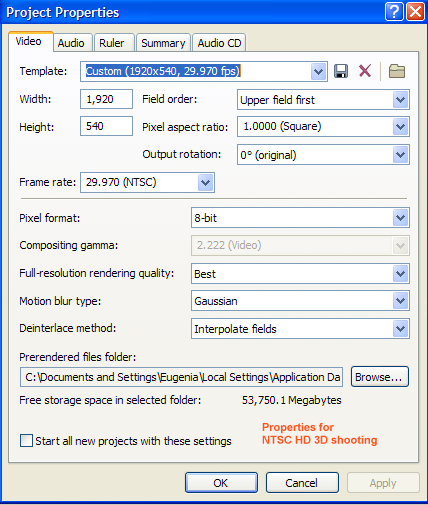This screenshot has height=505, width=428.
Task: Click the Browse button for prerendered folder
Action: pos(379,377)
